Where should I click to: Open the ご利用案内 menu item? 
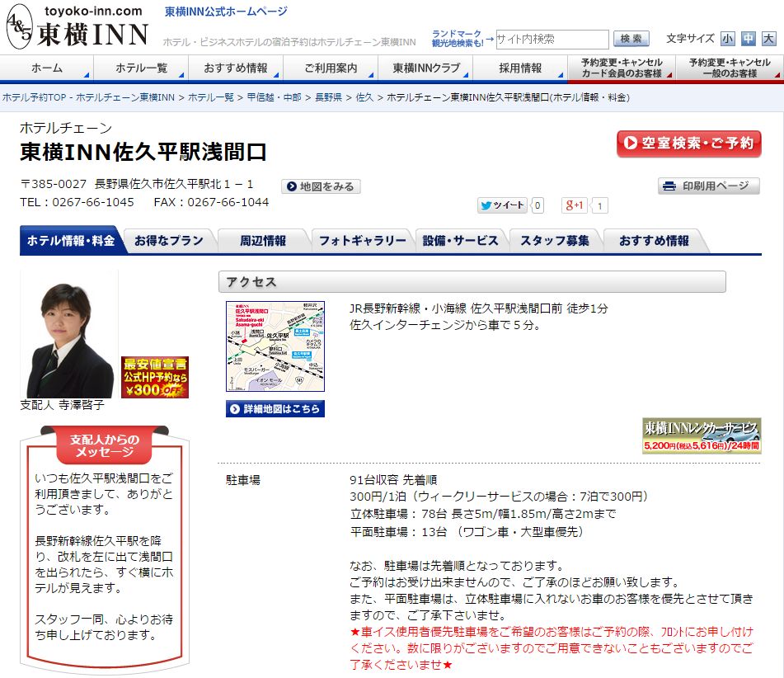[331, 68]
